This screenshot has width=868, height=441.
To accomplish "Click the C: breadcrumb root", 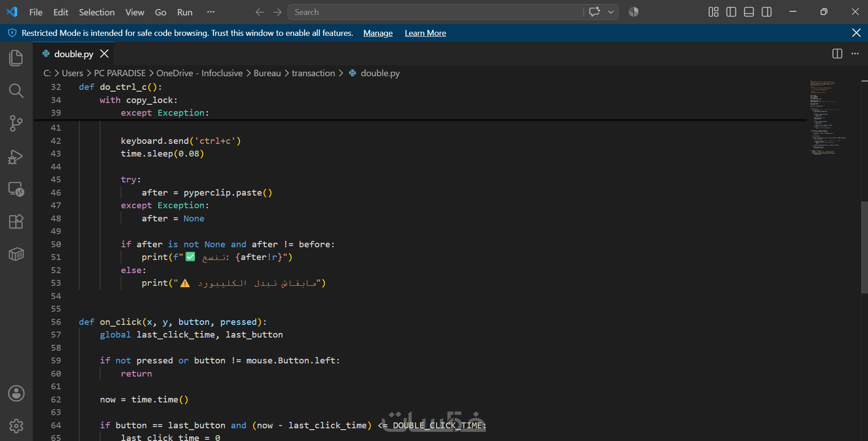I will click(x=47, y=73).
